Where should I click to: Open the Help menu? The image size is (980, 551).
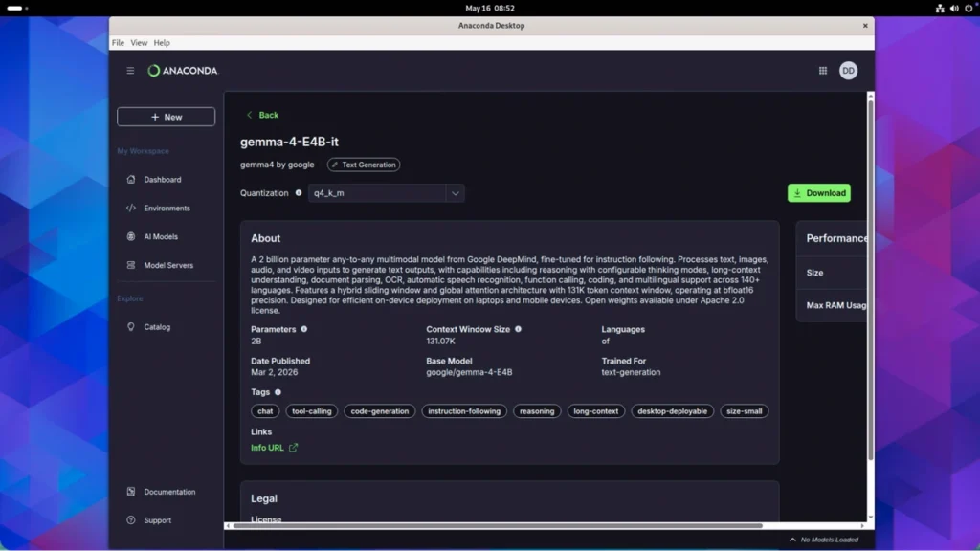pos(162,43)
